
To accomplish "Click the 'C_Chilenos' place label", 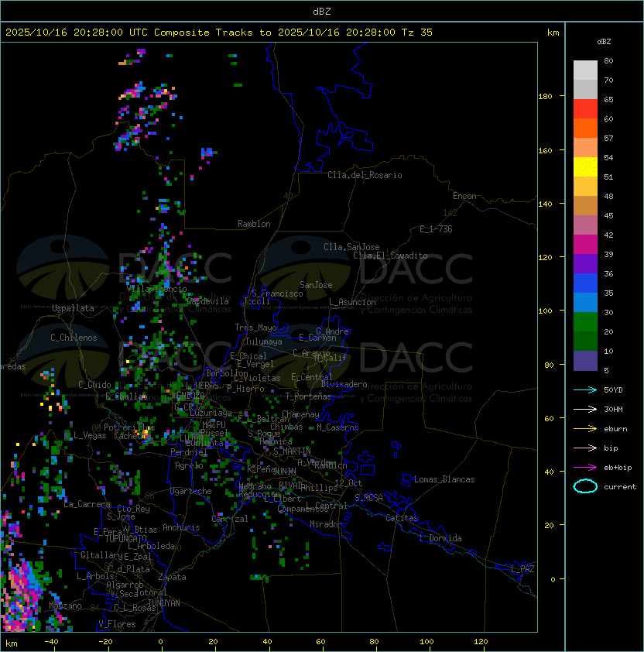I will 74,338.
